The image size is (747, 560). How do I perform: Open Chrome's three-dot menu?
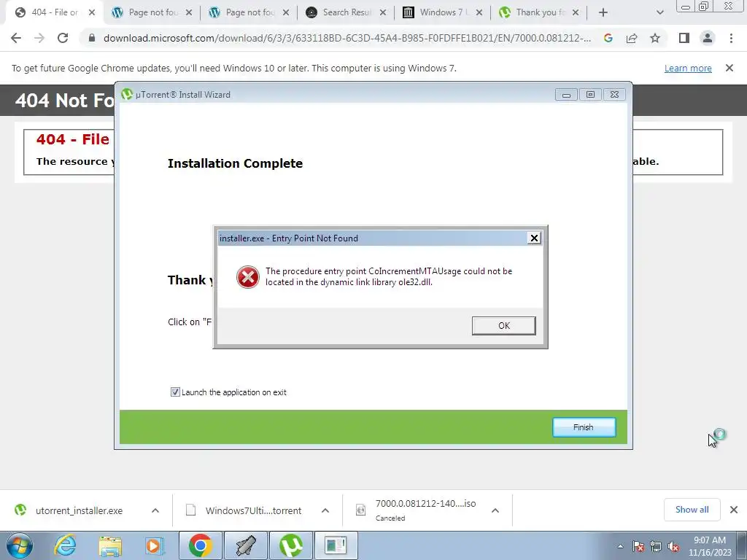tap(731, 38)
